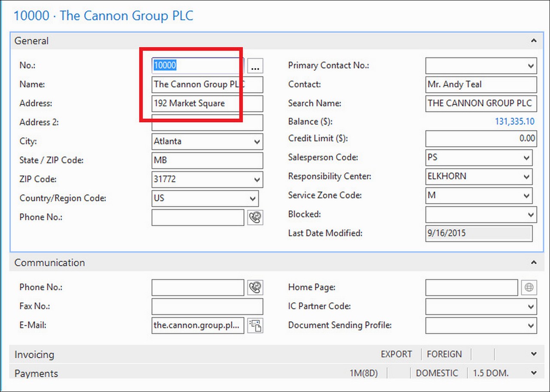Click the E-Mail field the.cannon.group.pl...
This screenshot has height=392, width=550.
(198, 326)
